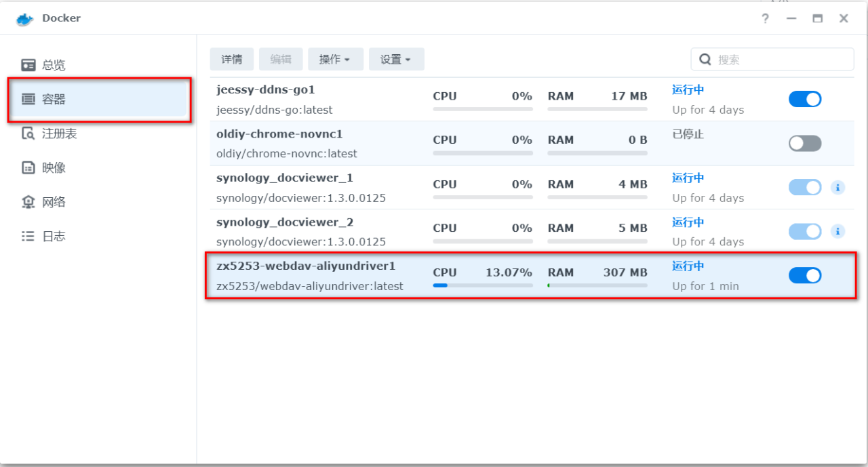The width and height of the screenshot is (868, 467).
Task: Click the Docker whale logo icon
Action: click(x=24, y=19)
